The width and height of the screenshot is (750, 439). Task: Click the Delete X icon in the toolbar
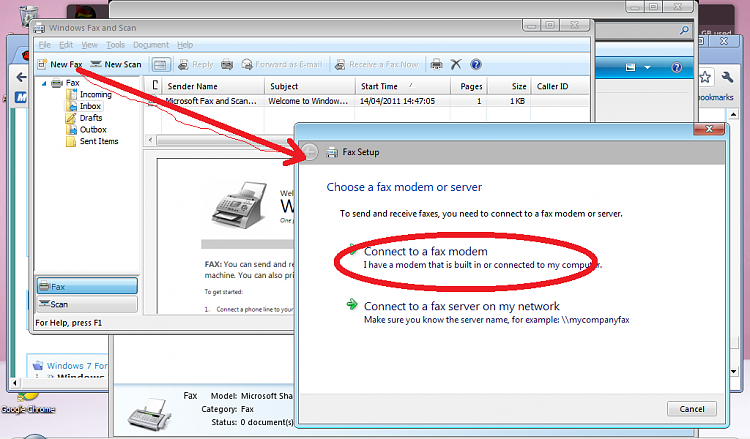(x=456, y=64)
